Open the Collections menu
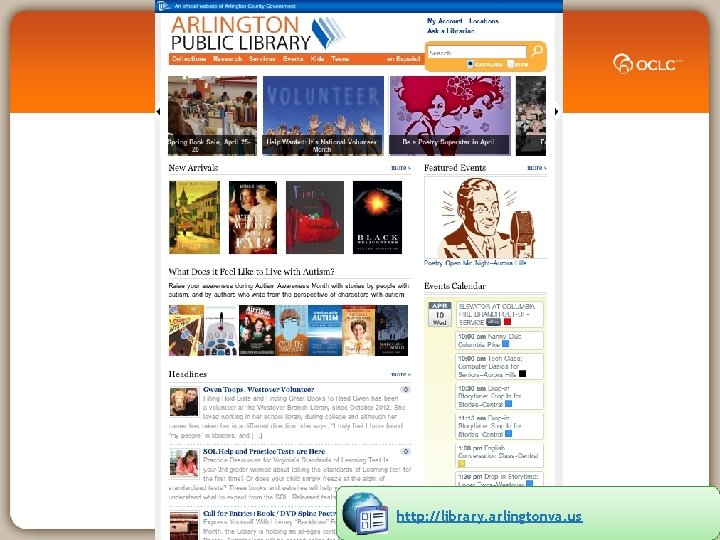The width and height of the screenshot is (720, 540). click(189, 59)
